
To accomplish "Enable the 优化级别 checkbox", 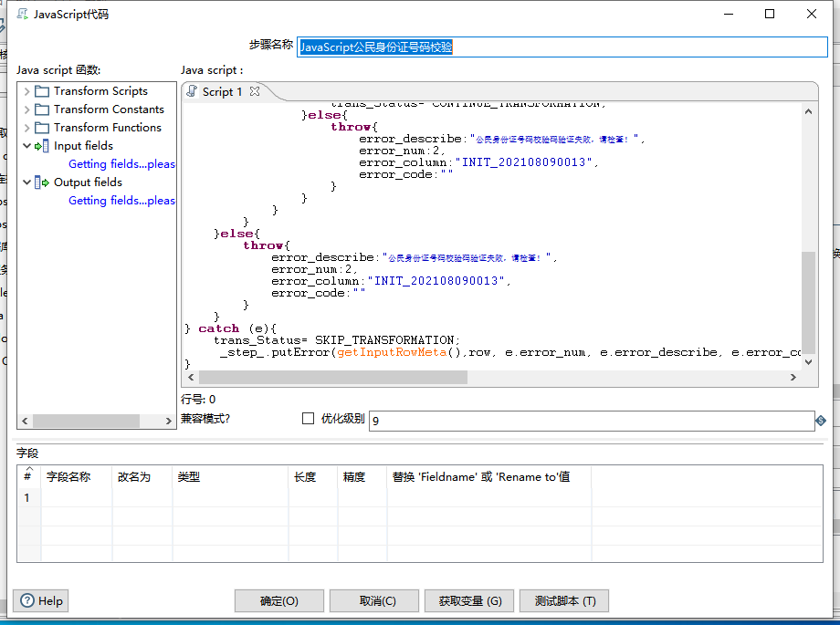I will point(309,419).
